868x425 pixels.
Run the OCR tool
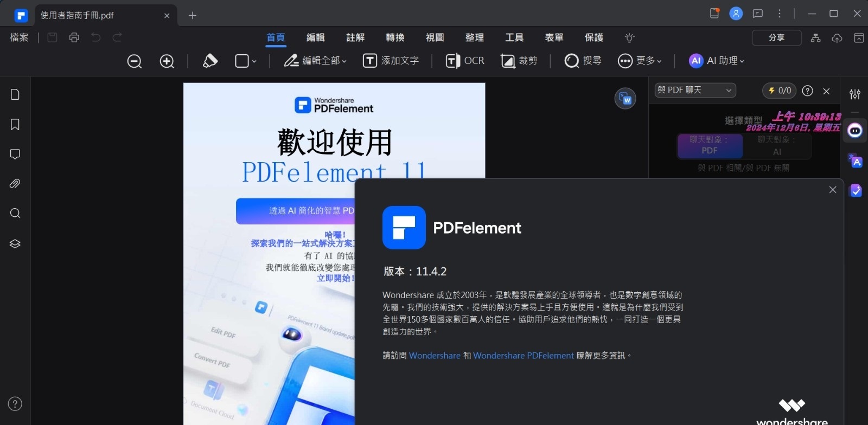coord(465,61)
